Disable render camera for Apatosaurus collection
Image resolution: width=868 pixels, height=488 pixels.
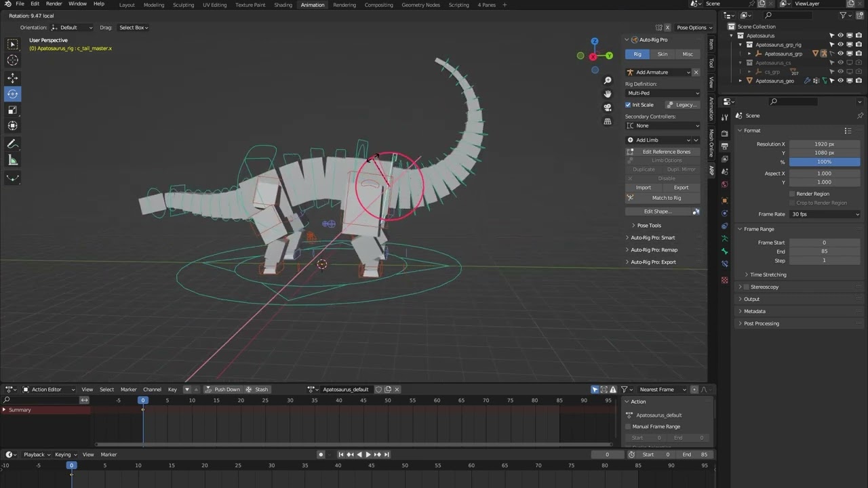pos(857,36)
